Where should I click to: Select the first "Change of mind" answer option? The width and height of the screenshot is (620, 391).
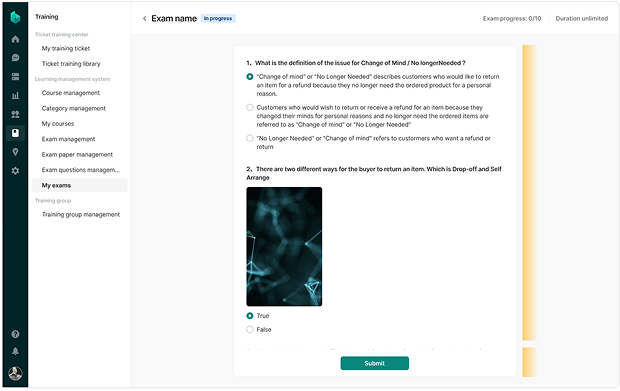[250, 76]
